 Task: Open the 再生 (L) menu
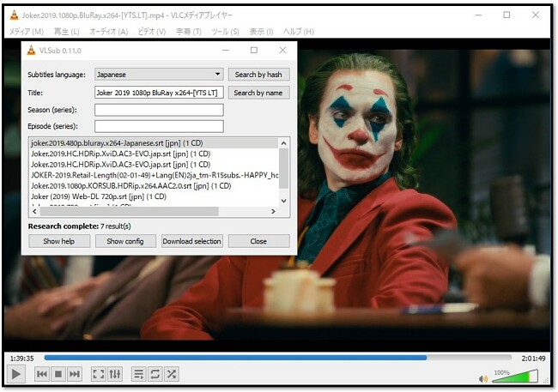coord(67,32)
